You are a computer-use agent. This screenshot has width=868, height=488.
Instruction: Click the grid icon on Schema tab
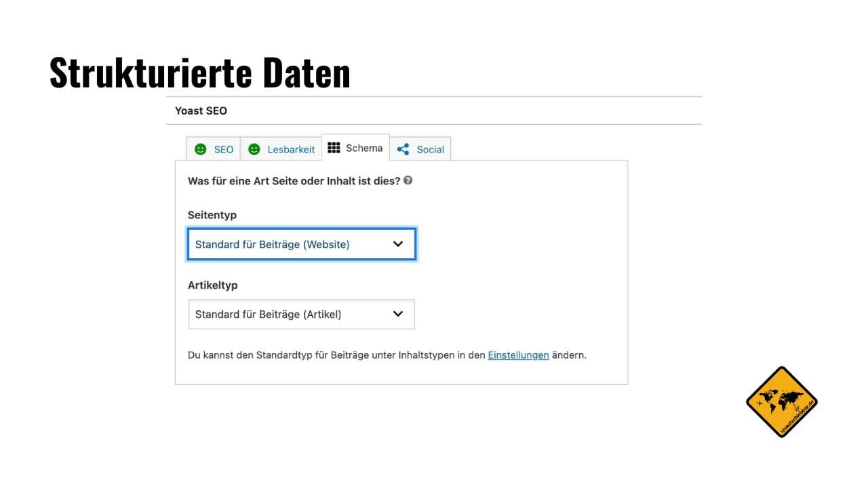(x=334, y=148)
